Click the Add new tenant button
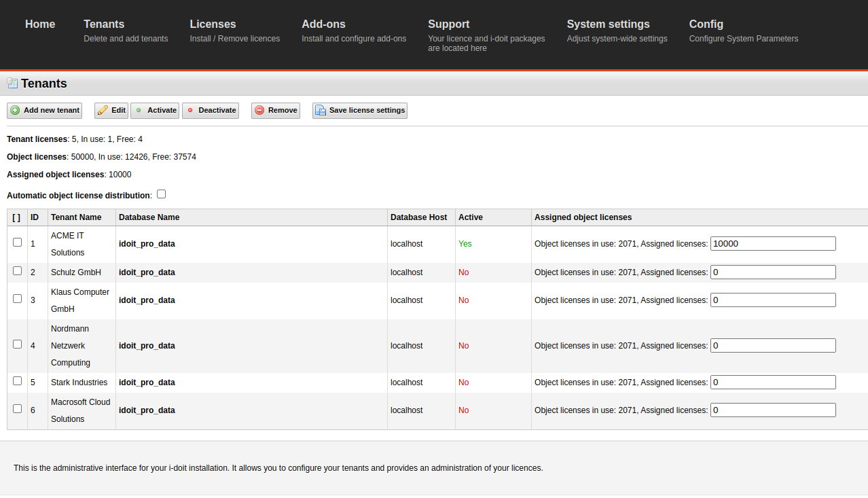This screenshot has width=868, height=498. (x=44, y=110)
